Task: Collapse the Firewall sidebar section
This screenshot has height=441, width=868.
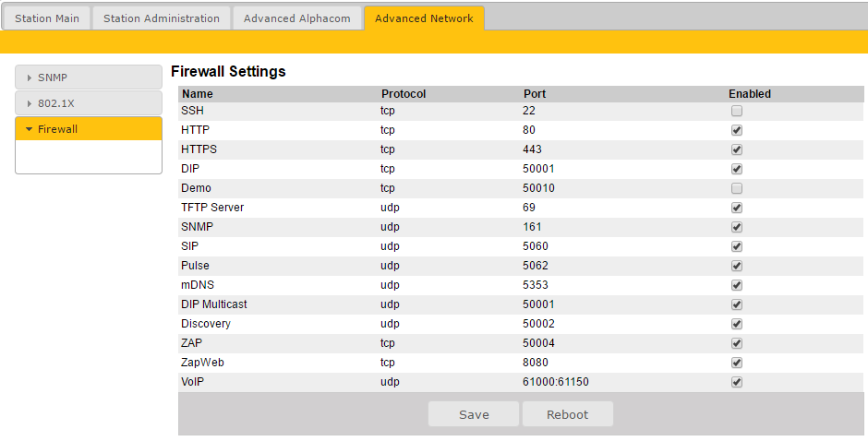Action: (89, 129)
